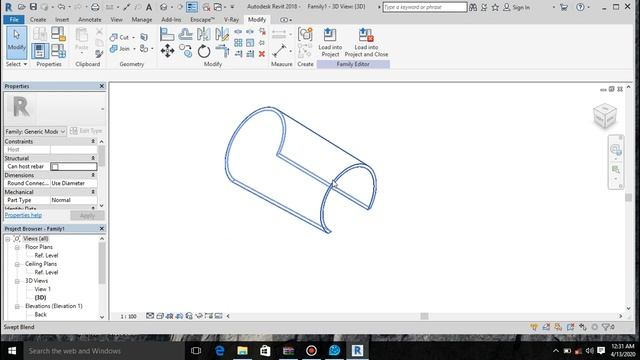Open the Select panel dropdown
This screenshot has width=640, height=360.
coord(16,64)
